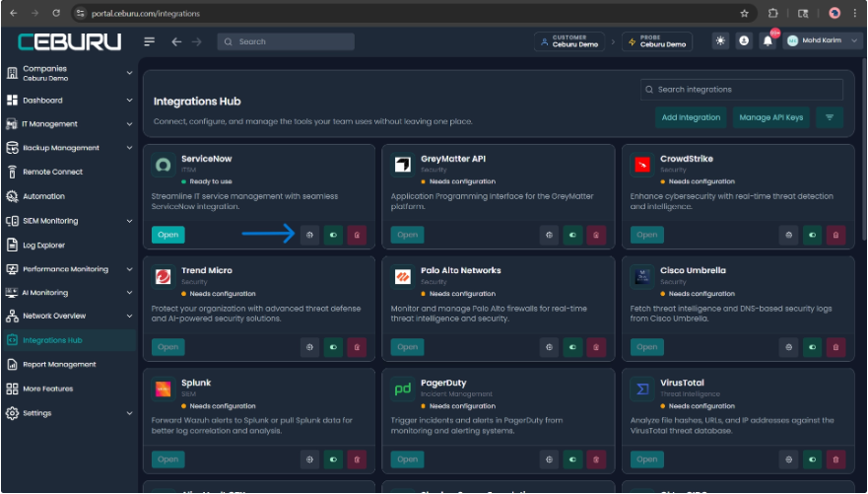
Task: Open ServiceNow configuration settings icon
Action: (x=309, y=235)
